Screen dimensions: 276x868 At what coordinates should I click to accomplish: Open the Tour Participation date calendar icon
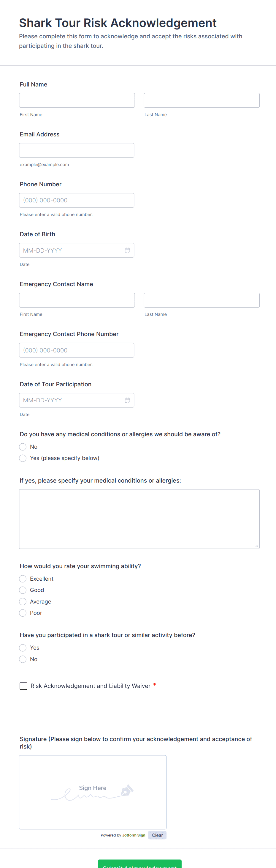click(x=127, y=400)
